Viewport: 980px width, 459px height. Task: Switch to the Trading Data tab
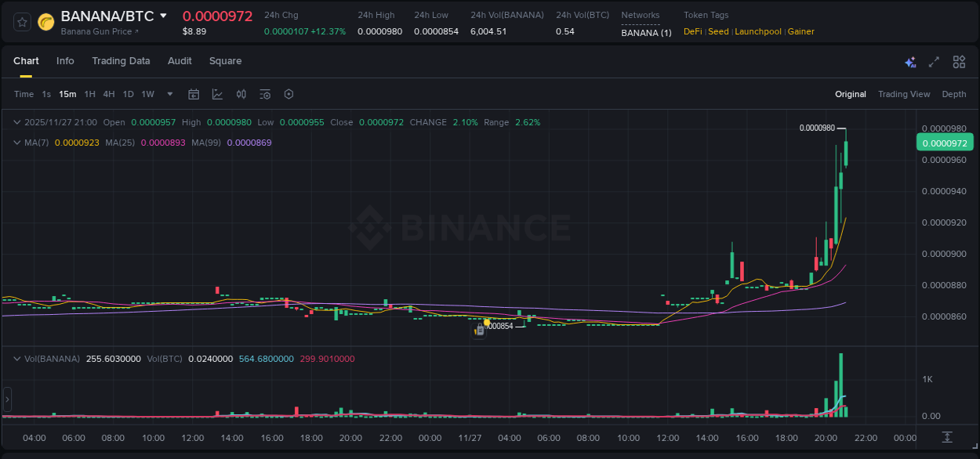coord(121,60)
